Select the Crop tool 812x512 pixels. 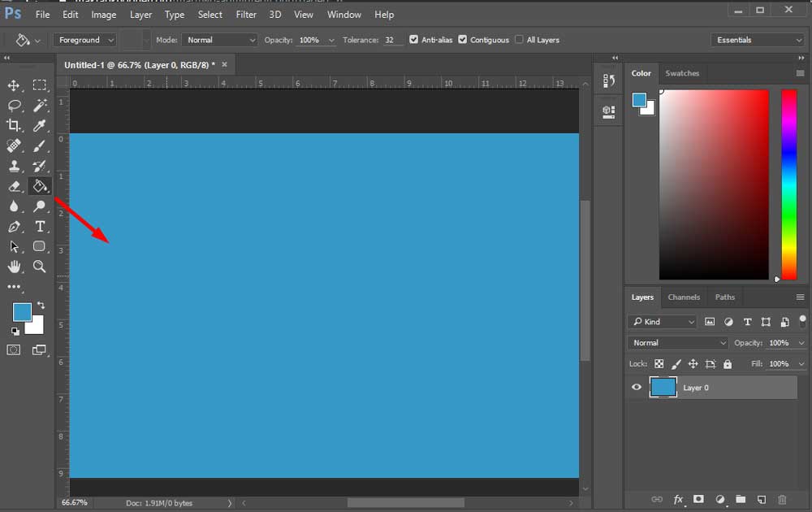pyautogui.click(x=14, y=125)
